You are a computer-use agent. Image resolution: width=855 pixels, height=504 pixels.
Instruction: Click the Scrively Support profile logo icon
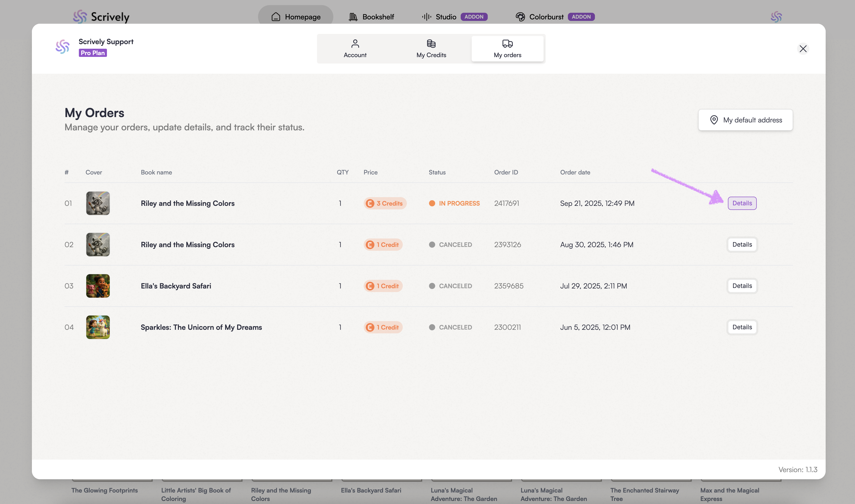(63, 47)
